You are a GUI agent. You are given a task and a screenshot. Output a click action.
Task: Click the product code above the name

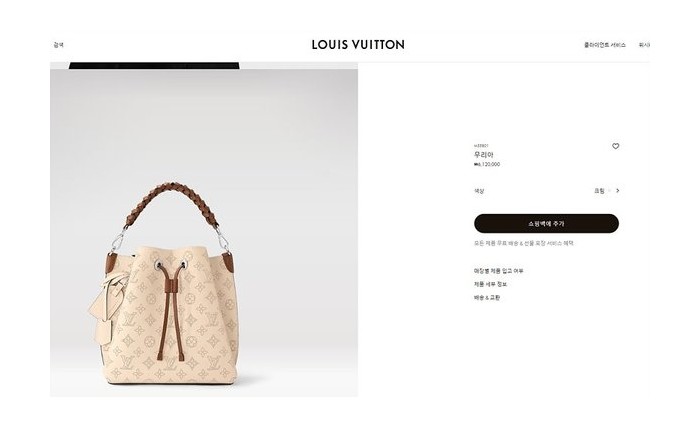pyautogui.click(x=481, y=146)
